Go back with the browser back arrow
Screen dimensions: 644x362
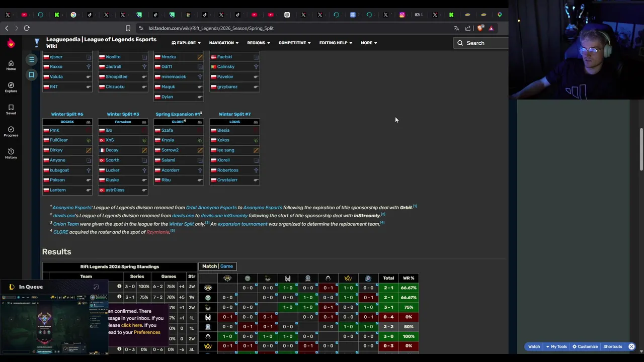click(x=7, y=28)
